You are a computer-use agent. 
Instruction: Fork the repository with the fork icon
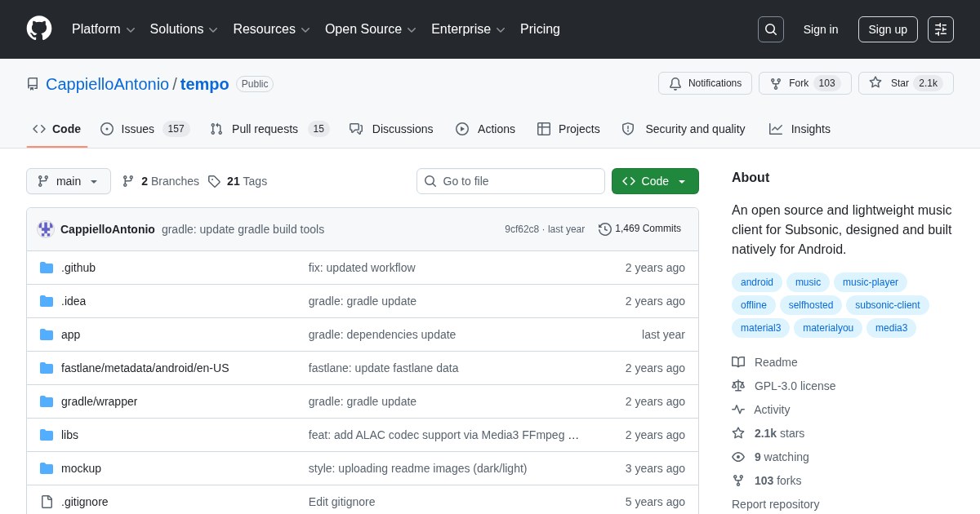click(x=804, y=83)
